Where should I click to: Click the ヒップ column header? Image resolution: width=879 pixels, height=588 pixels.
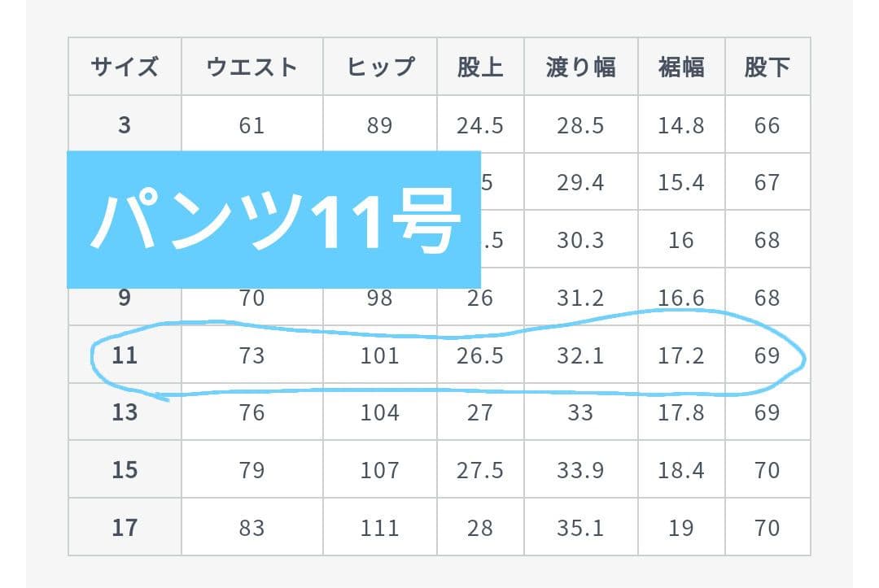pos(380,67)
